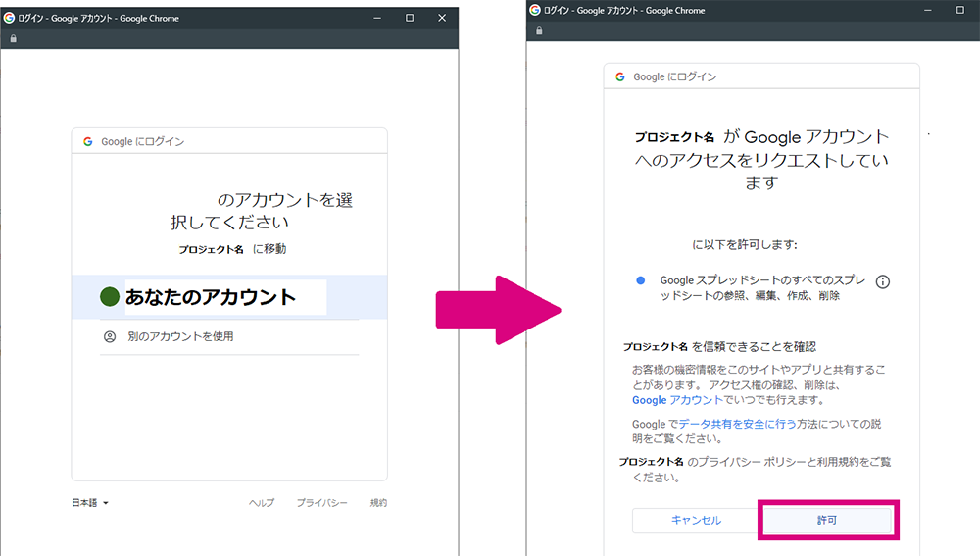Screen dimensions: 980x556
Task: Open the 規約 footer link
Action: [378, 503]
